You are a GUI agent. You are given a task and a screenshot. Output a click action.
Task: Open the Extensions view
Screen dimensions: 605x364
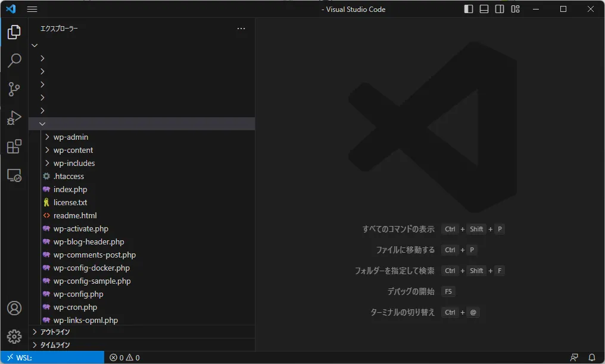pyautogui.click(x=14, y=146)
